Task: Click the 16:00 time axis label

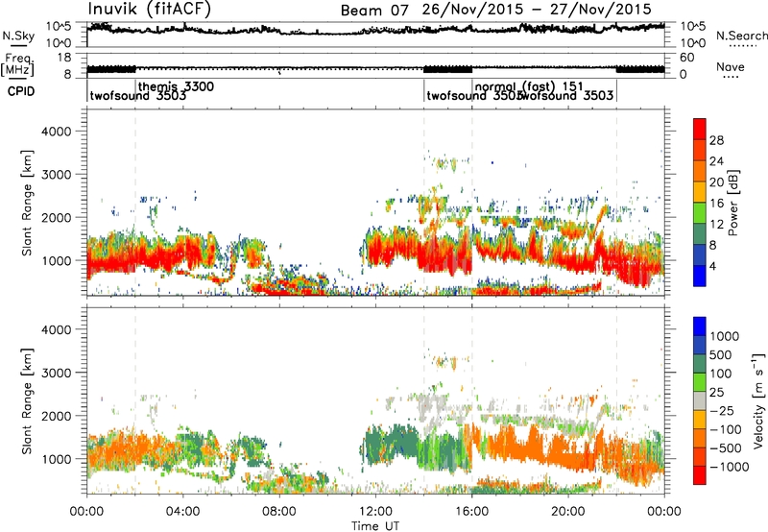Action: [471, 512]
